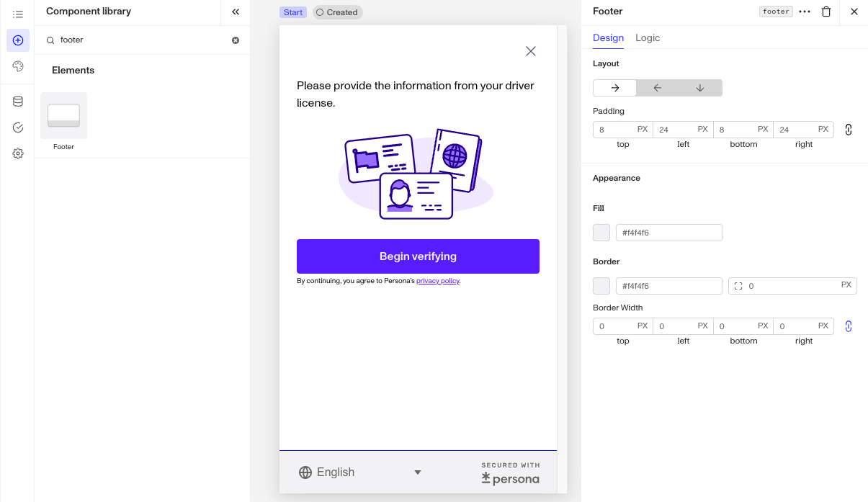Edit the border width right field
868x502 pixels.
coord(804,326)
